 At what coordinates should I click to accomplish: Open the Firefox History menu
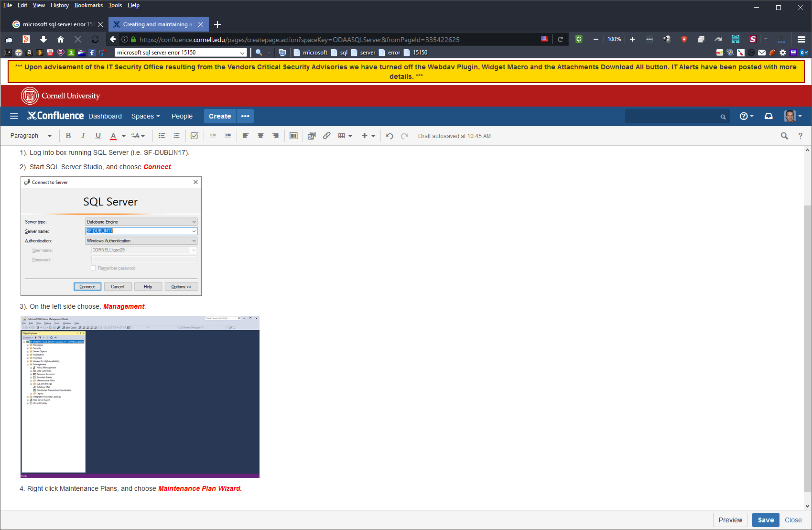pos(60,5)
